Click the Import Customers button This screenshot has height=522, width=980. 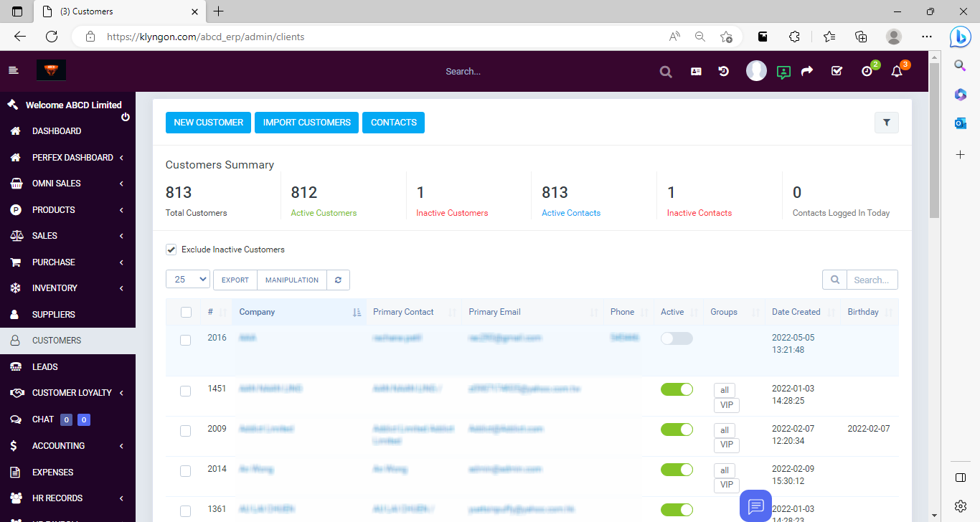(x=306, y=123)
